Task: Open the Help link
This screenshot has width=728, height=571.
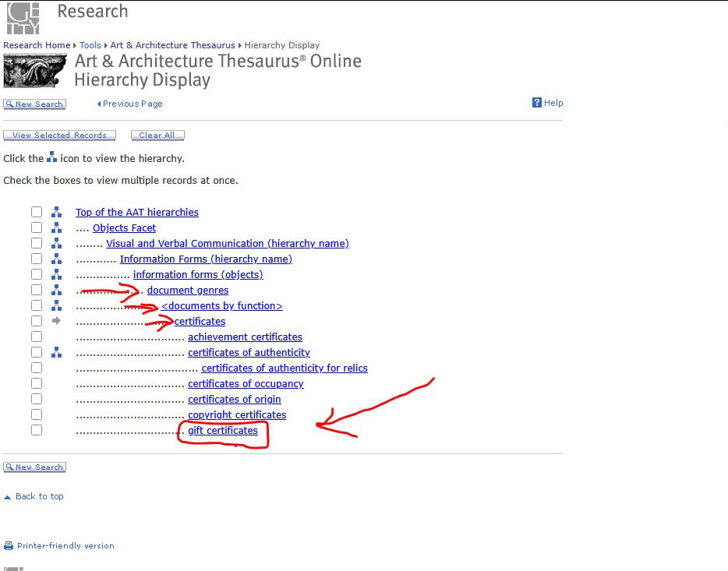Action: click(553, 103)
